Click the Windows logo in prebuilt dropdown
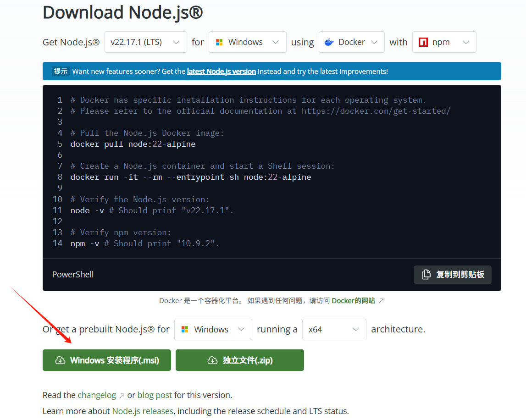 [185, 329]
